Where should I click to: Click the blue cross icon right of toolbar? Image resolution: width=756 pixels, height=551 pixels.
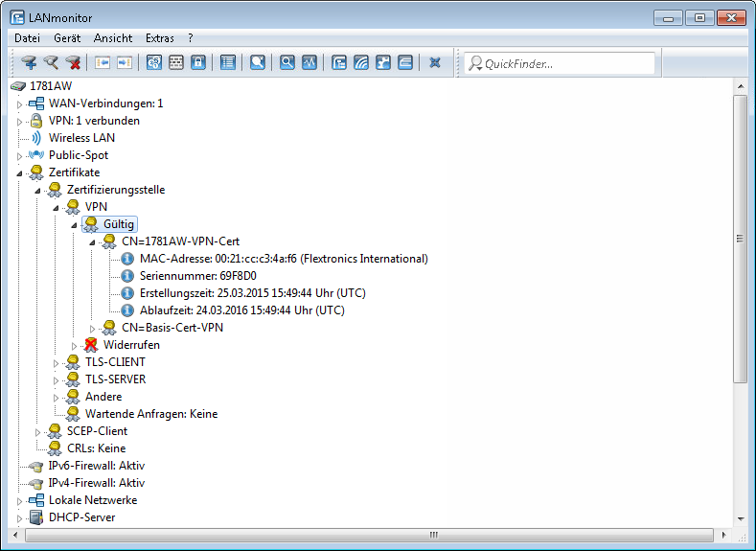[x=435, y=63]
